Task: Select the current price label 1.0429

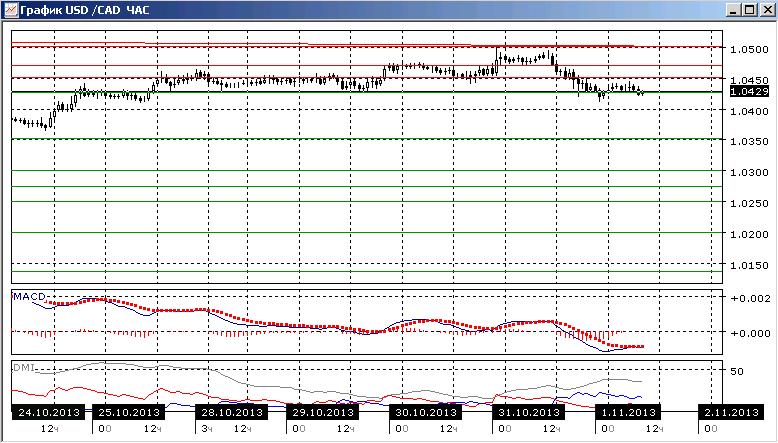Action: (750, 92)
